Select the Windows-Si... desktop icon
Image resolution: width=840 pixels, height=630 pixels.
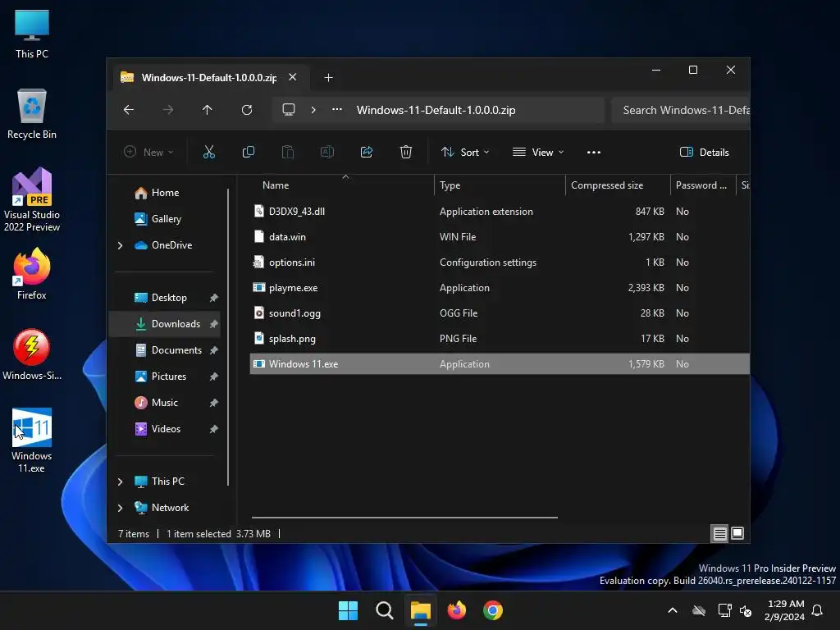coord(32,354)
